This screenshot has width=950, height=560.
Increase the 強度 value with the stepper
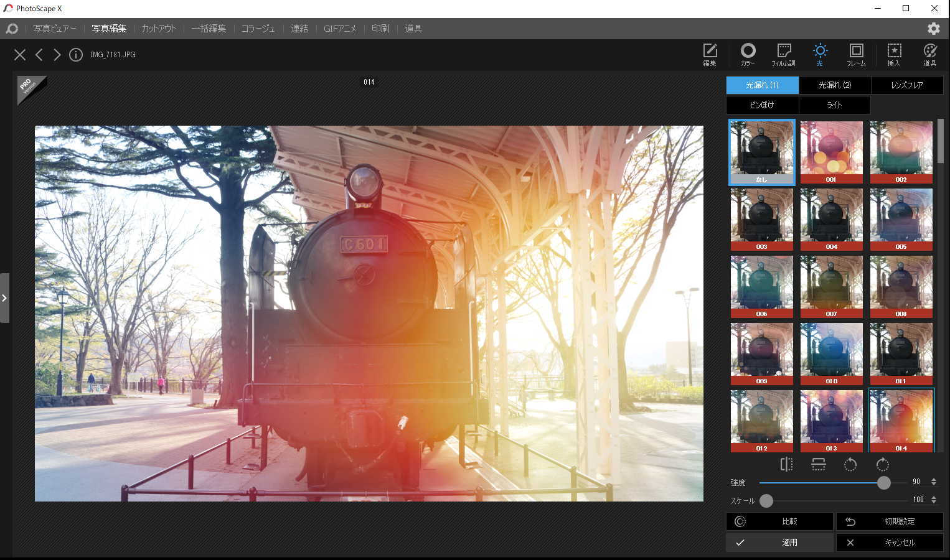click(x=933, y=478)
